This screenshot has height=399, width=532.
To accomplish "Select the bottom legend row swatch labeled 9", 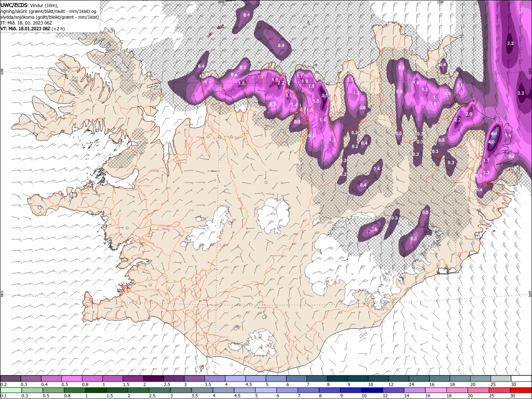I will [x=351, y=390].
